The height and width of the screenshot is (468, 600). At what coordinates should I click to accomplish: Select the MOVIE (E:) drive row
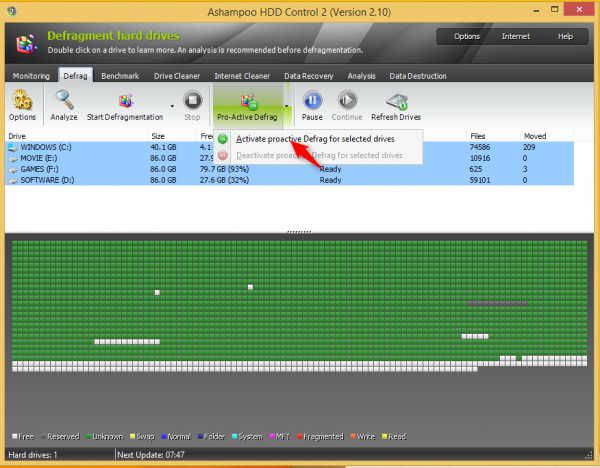point(289,158)
